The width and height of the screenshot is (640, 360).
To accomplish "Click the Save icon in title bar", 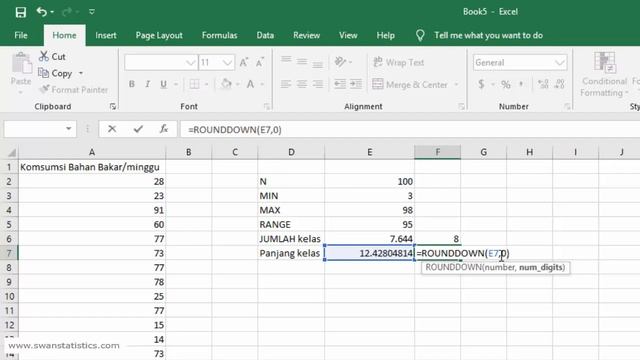I will tap(20, 12).
